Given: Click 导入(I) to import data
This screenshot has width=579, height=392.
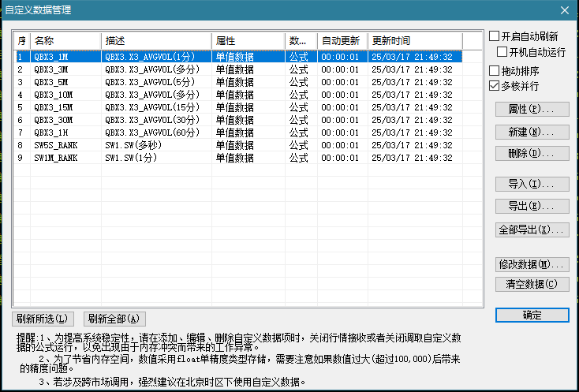Looking at the screenshot, I should (532, 184).
